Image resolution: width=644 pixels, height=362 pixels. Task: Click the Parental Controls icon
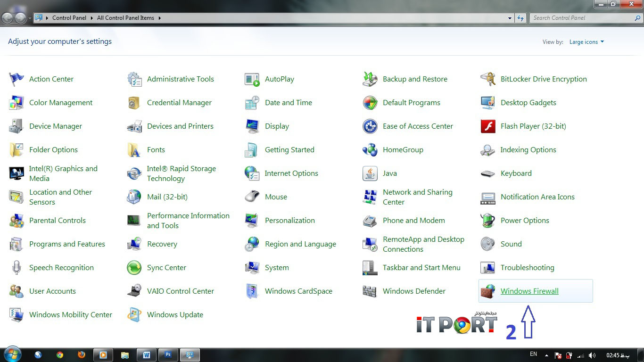pos(17,221)
